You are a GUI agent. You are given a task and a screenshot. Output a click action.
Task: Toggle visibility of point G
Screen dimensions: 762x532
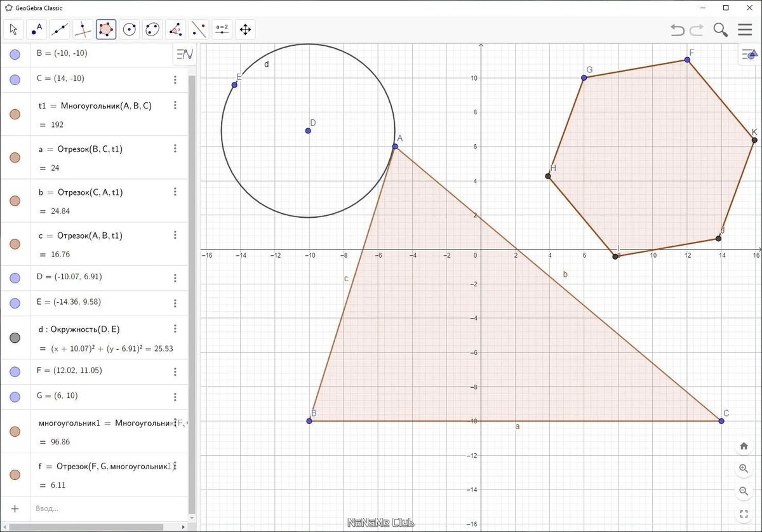tap(15, 397)
